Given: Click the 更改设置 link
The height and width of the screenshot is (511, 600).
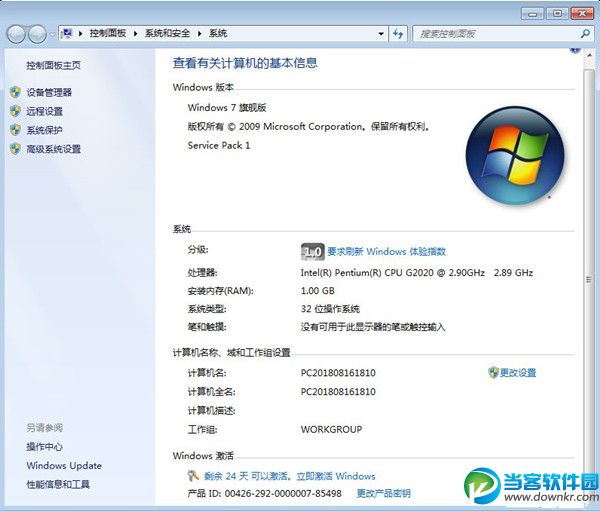Looking at the screenshot, I should click(x=518, y=372).
